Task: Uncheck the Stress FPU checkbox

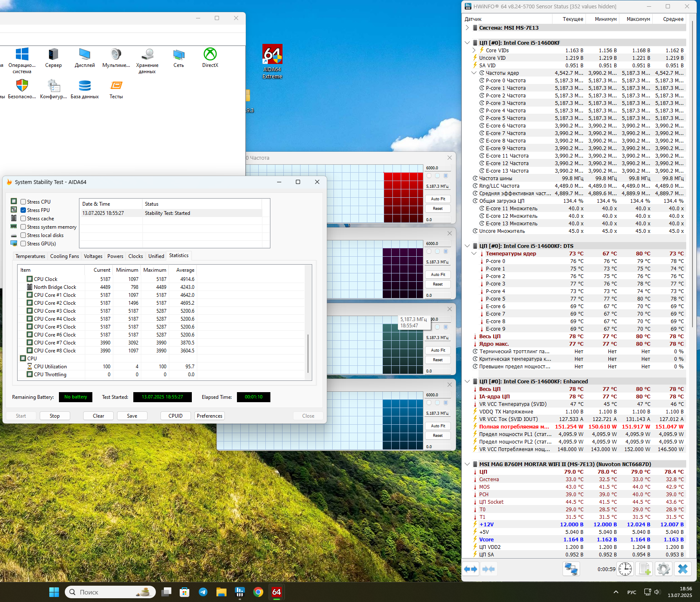Action: 23,210
